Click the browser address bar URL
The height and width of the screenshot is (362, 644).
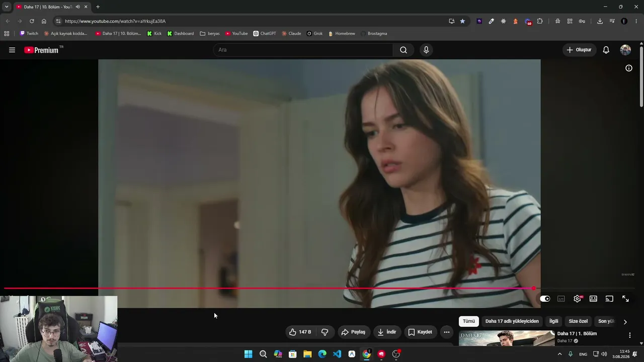[x=115, y=21]
